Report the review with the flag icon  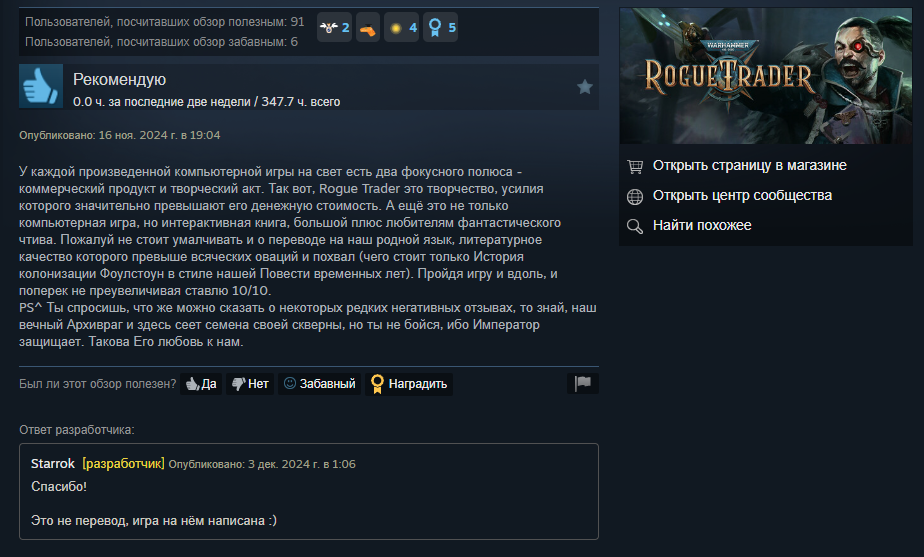(x=583, y=383)
